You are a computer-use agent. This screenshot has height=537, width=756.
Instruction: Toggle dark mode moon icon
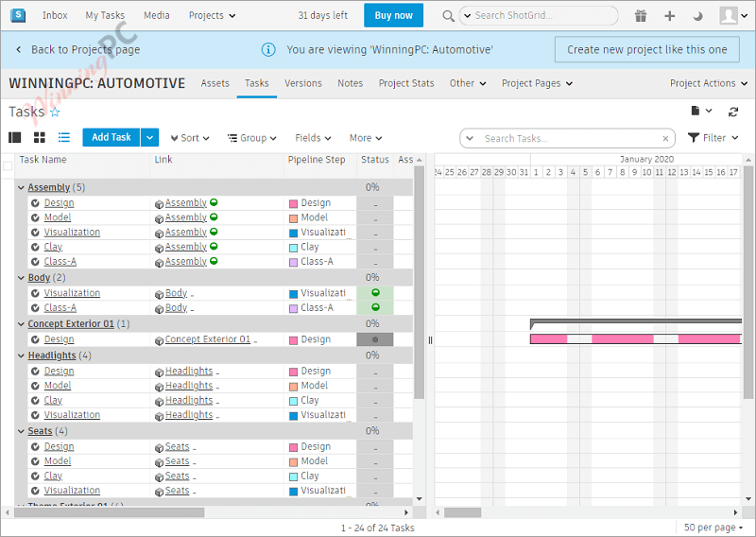point(697,16)
